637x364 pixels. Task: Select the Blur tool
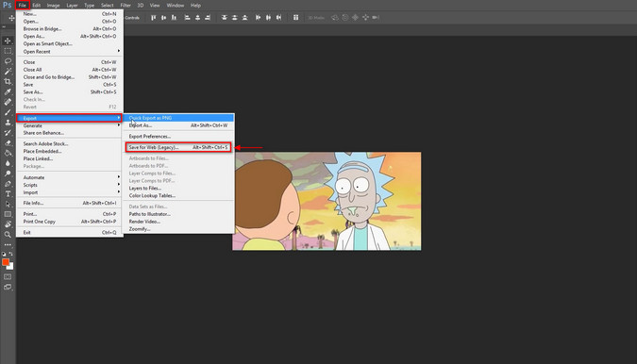[x=8, y=163]
